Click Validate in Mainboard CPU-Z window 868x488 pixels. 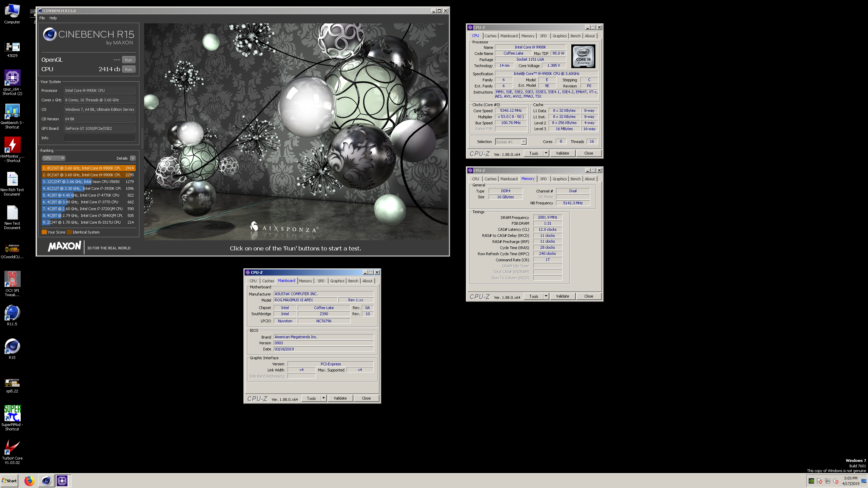[340, 398]
